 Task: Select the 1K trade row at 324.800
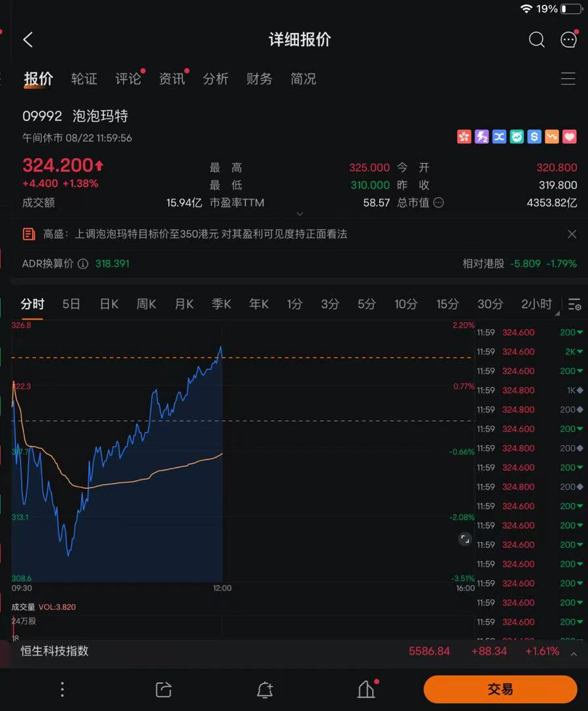pos(529,390)
